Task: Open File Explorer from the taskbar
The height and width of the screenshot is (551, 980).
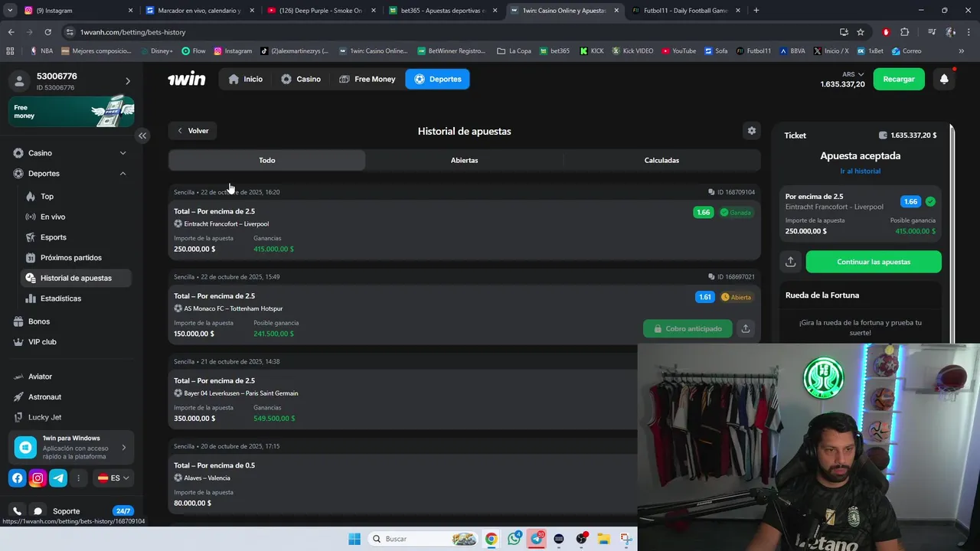Action: (x=603, y=539)
